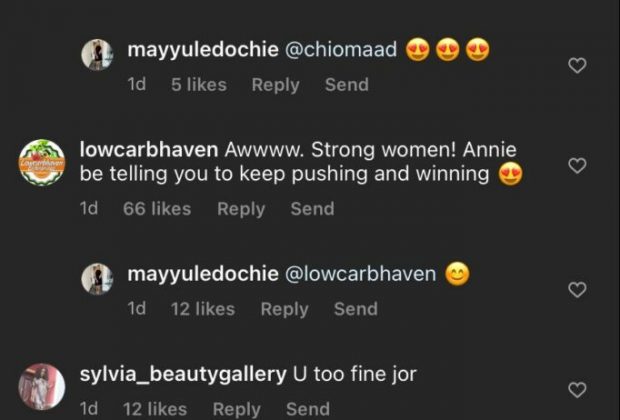
Task: Open lowcarbhaven's profile picture
Action: (42, 162)
